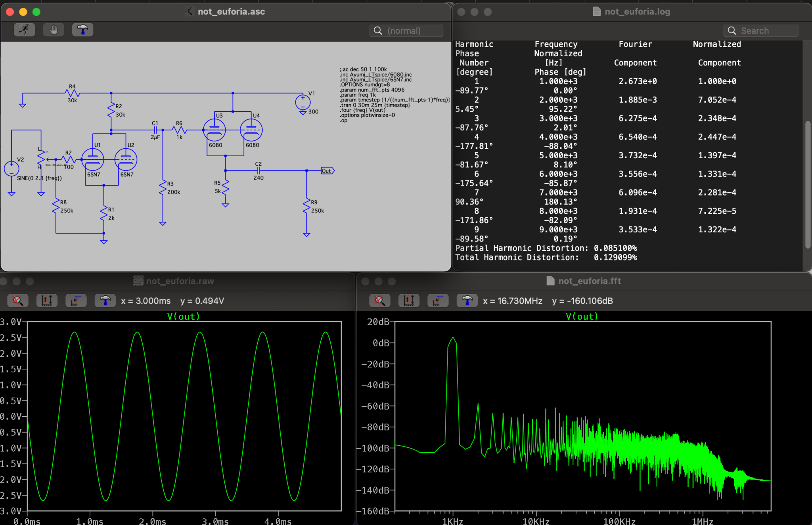
Task: Open the hammer Control Panel in the FFT window
Action: (467, 301)
